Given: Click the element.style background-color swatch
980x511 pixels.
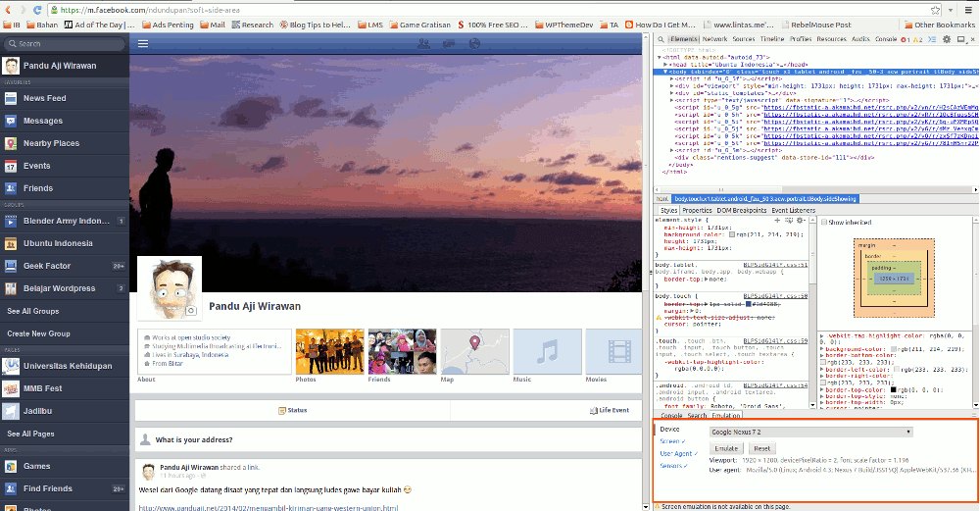Looking at the screenshot, I should [x=732, y=234].
